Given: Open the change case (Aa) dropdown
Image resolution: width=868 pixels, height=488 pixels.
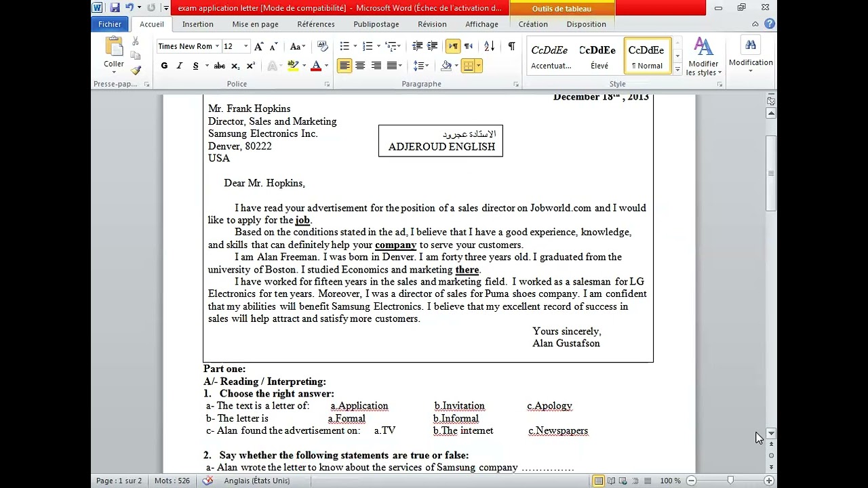Looking at the screenshot, I should (x=297, y=46).
